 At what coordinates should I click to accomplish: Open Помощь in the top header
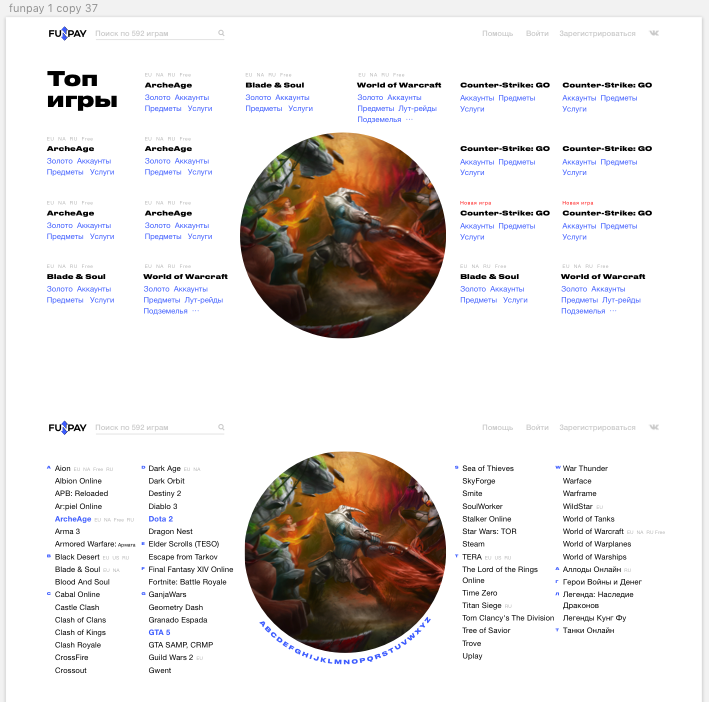tap(497, 34)
